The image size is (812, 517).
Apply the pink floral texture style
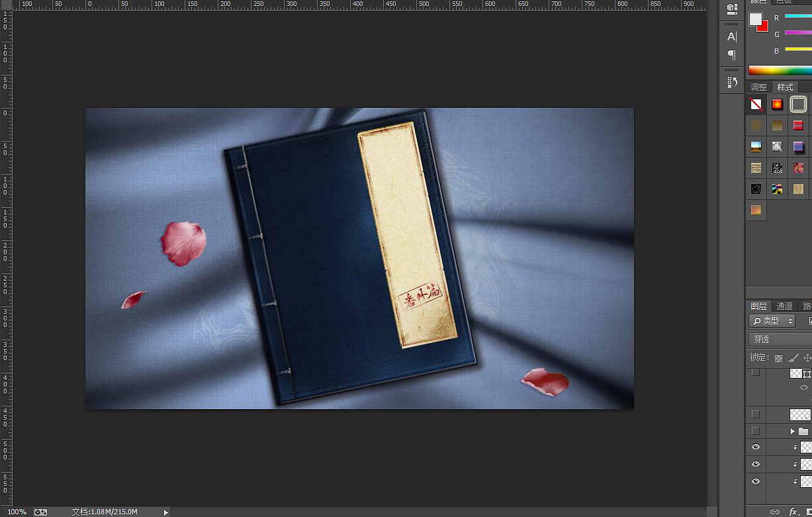798,167
